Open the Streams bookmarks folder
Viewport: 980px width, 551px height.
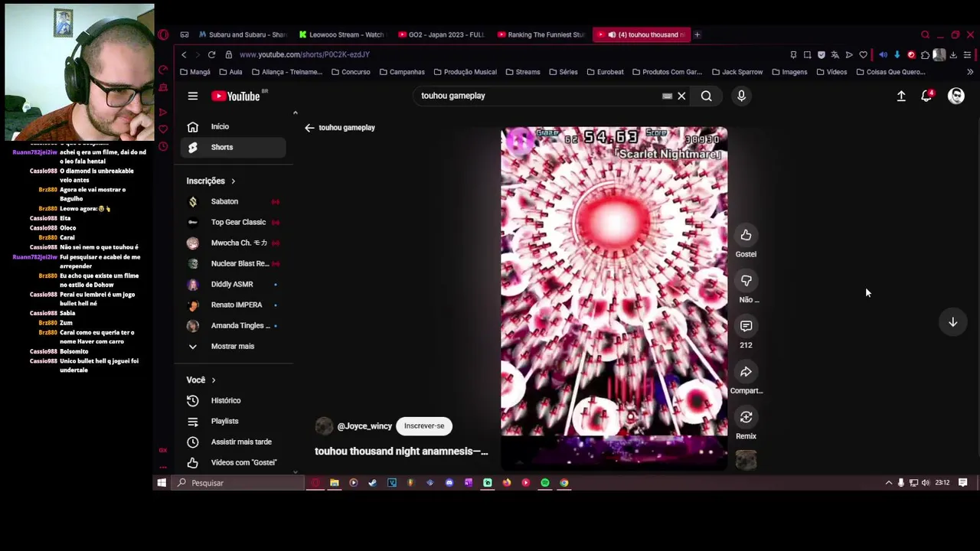[x=522, y=72]
